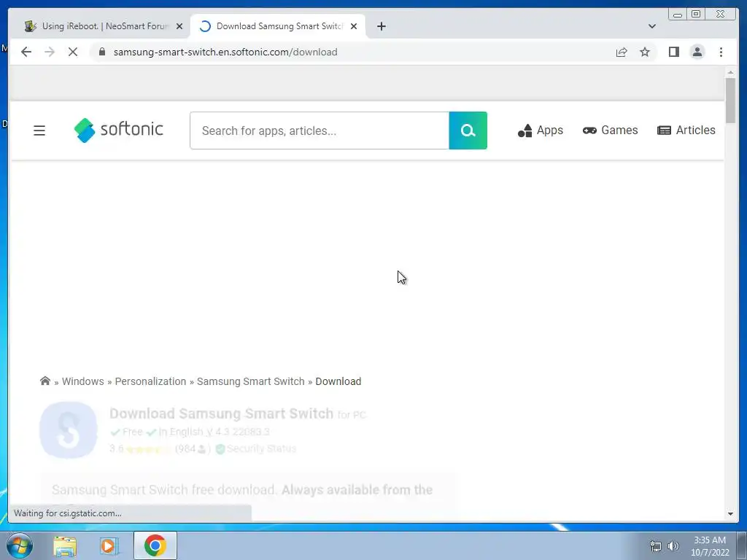The image size is (747, 560).
Task: Follow the Windows breadcrumb link
Action: click(83, 381)
